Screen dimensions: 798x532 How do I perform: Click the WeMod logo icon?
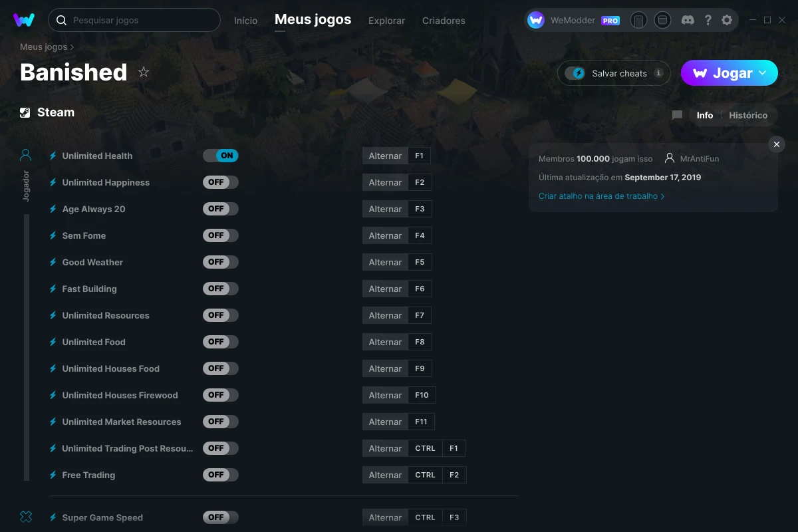coord(24,20)
